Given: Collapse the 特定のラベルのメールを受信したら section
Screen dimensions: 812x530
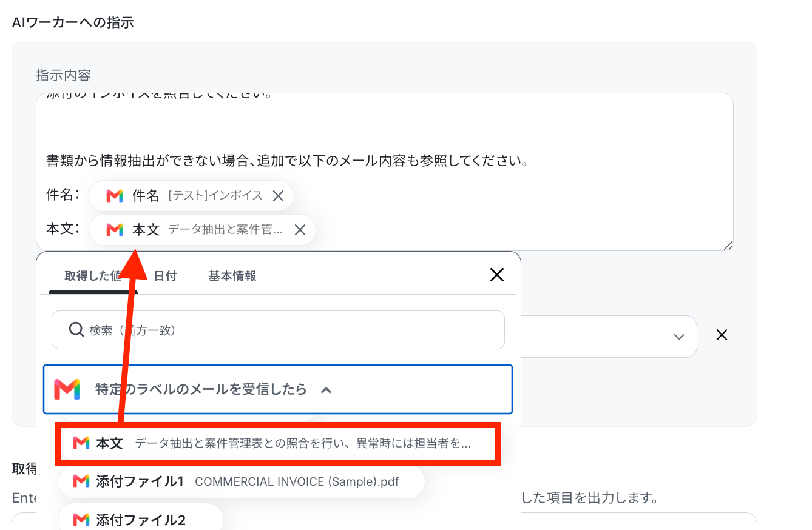Looking at the screenshot, I should pos(326,390).
